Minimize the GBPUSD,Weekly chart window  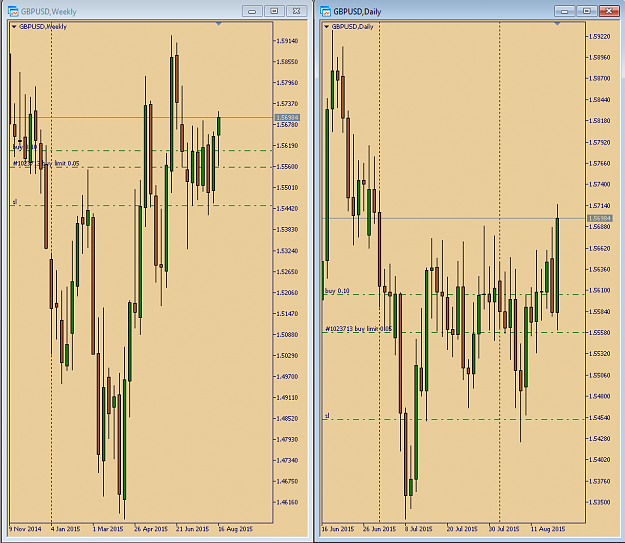coord(252,11)
